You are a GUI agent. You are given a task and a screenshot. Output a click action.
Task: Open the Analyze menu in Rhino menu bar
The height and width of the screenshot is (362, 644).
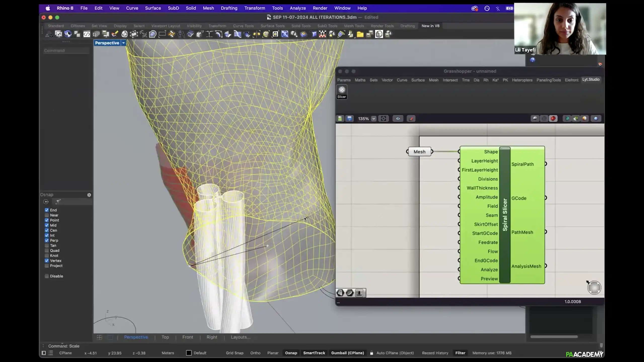pyautogui.click(x=297, y=8)
